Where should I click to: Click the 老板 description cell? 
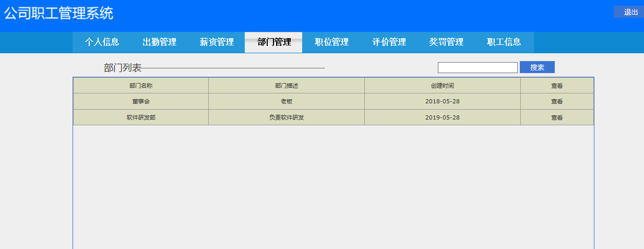287,101
